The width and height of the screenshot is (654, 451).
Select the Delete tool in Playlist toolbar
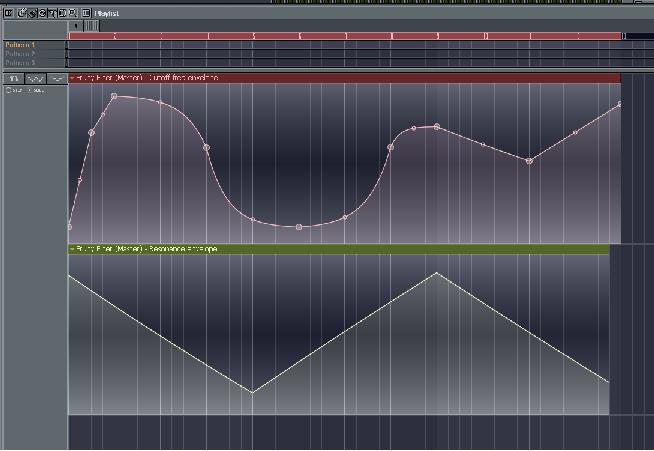(x=42, y=13)
